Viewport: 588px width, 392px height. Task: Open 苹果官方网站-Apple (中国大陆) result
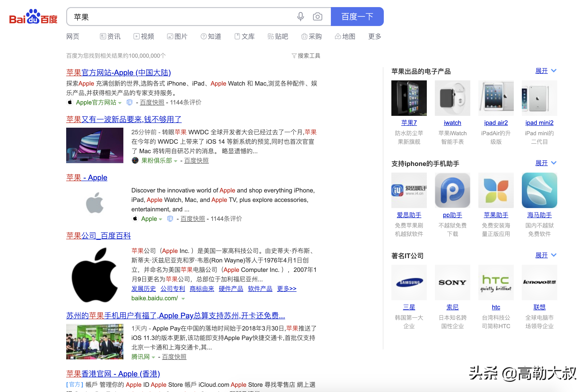pos(118,73)
